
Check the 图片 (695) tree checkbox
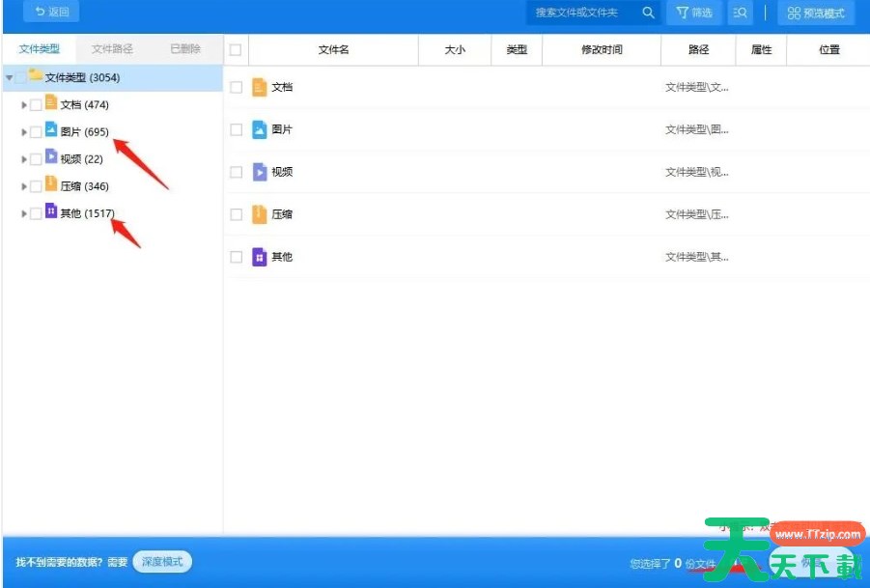click(36, 131)
